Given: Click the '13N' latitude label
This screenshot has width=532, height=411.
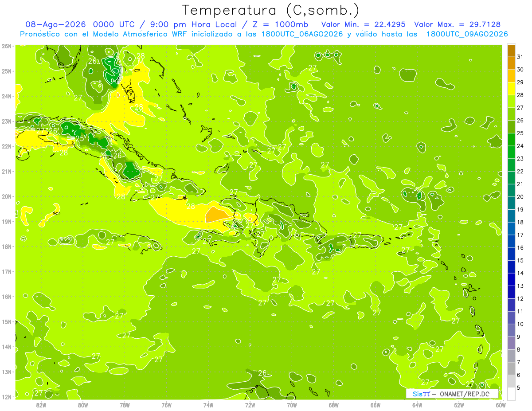Looking at the screenshot, I should click(7, 372).
